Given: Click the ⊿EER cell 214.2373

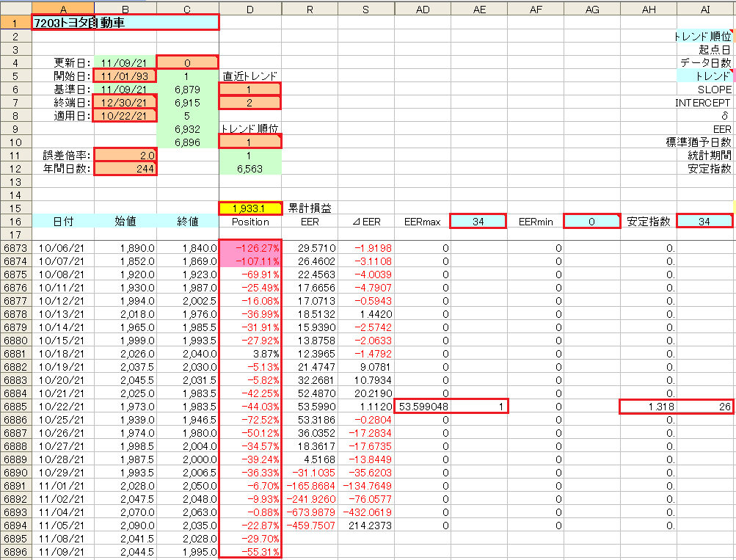Looking at the screenshot, I should tap(366, 526).
